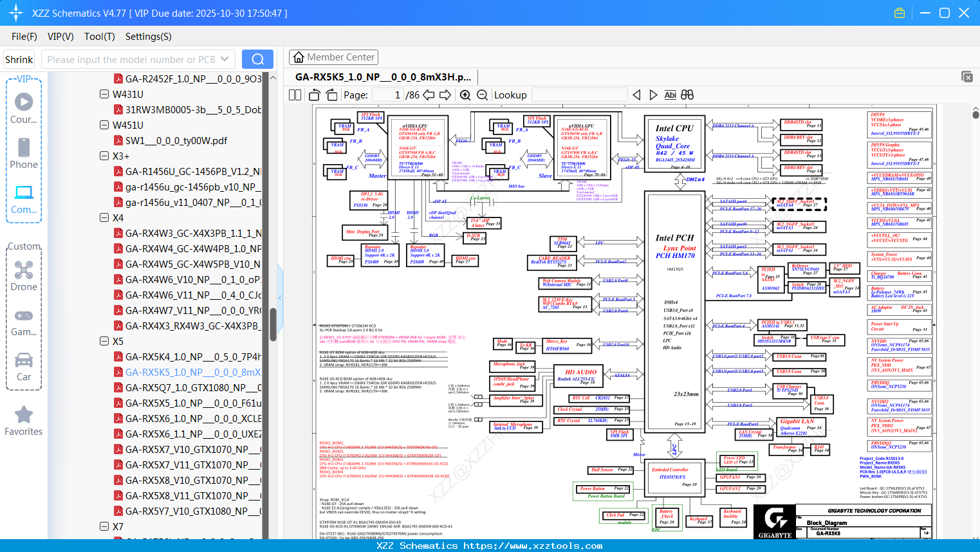This screenshot has width=980, height=552.
Task: Click the Shrink button
Action: [19, 59]
